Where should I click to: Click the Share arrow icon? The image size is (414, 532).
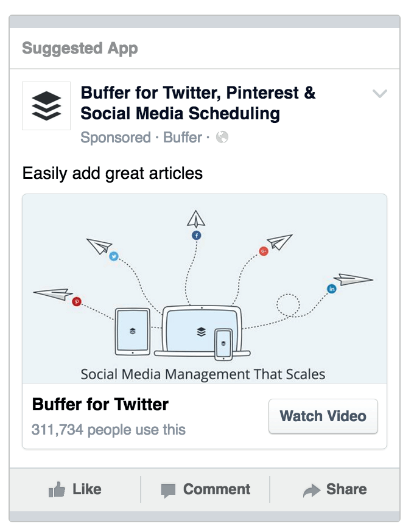(x=312, y=490)
